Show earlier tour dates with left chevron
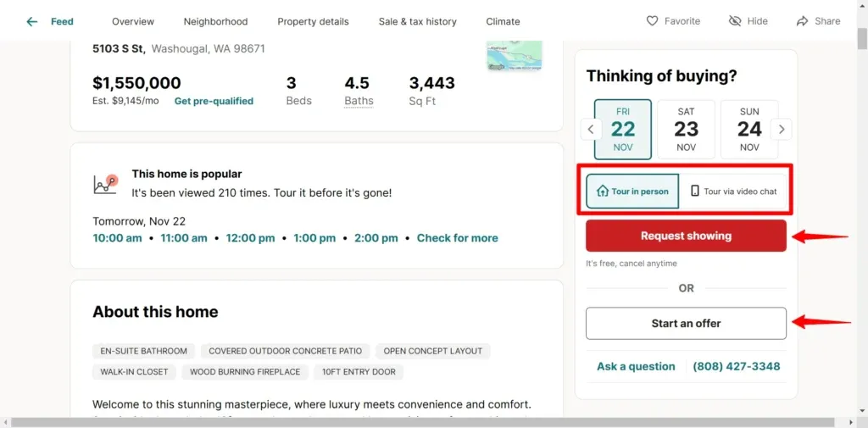Screen dimensions: 868x428 pos(591,130)
